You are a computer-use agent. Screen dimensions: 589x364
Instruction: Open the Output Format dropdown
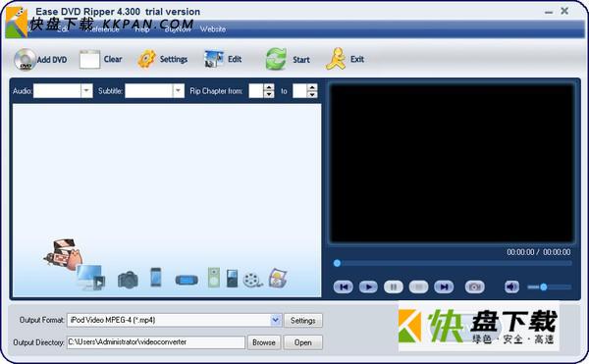(x=275, y=320)
